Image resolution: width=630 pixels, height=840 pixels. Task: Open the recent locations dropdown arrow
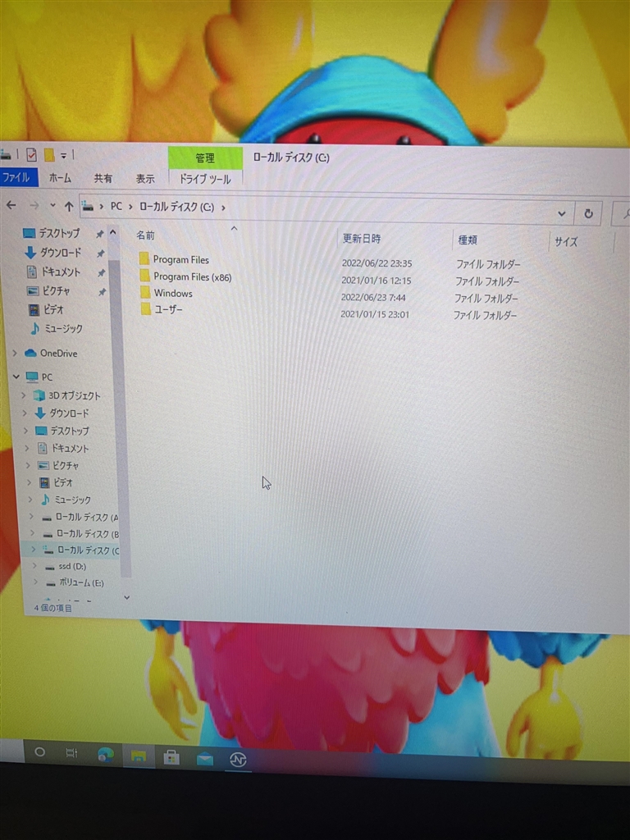pyautogui.click(x=52, y=206)
